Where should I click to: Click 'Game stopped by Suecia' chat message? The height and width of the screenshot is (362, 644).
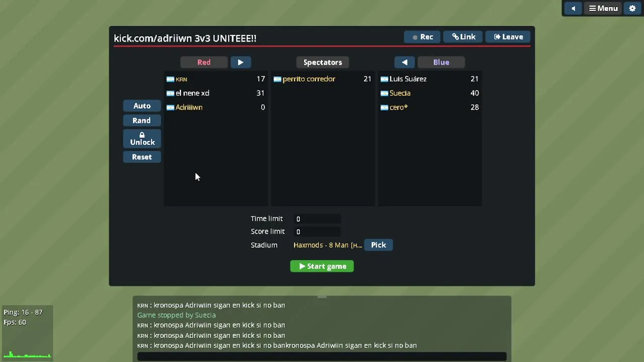pos(177,315)
